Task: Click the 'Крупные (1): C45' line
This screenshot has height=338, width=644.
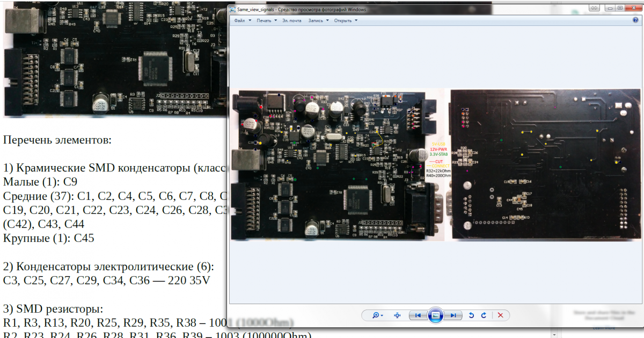Action: (49, 238)
